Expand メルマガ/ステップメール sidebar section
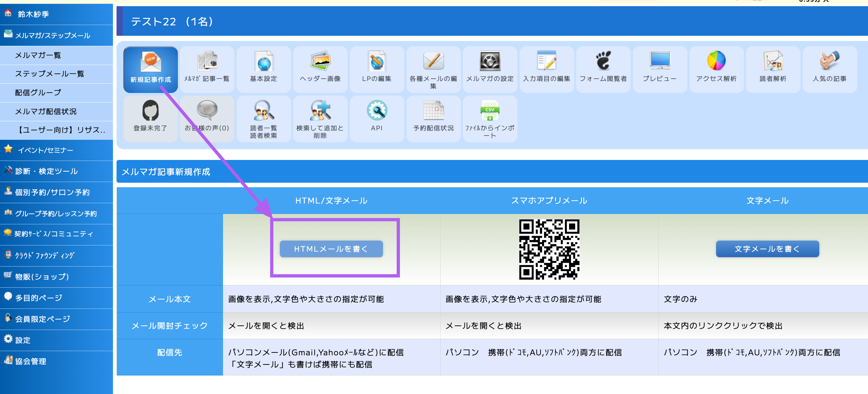Screen dimensions: 868x394 point(53,35)
